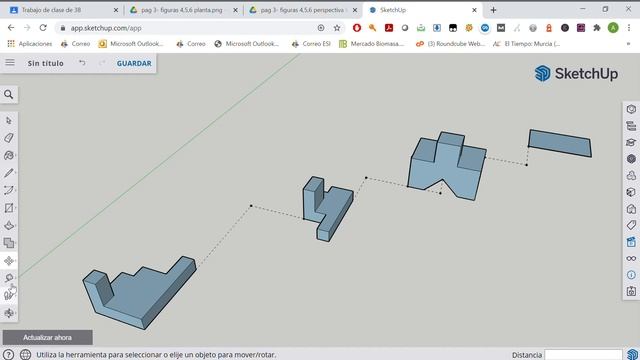Open the Chrome profile avatar
Viewport: 640px width, 360px height.
coord(613,28)
